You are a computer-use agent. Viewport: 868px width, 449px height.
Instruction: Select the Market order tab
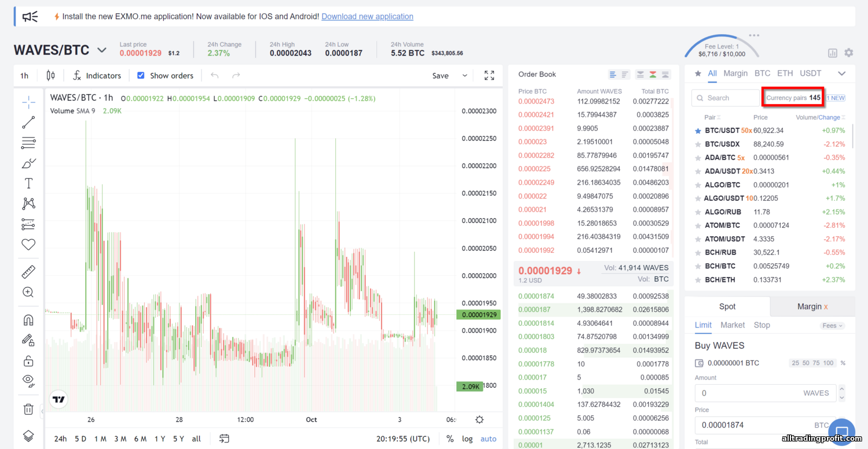[x=733, y=325]
